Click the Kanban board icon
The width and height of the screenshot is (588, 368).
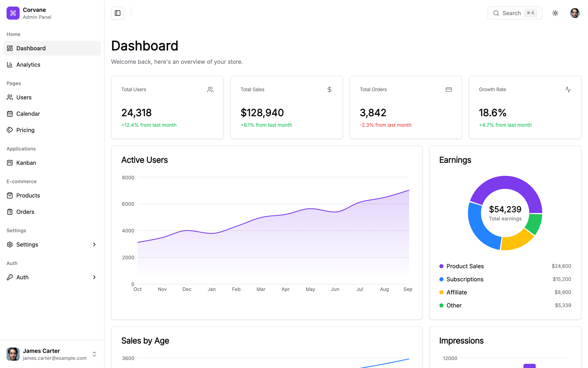click(10, 163)
